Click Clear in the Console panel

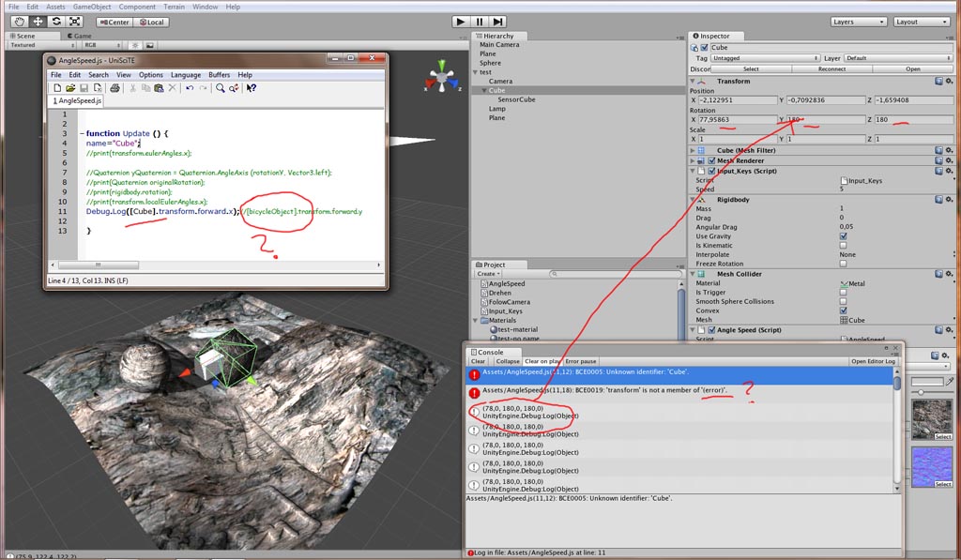pyautogui.click(x=480, y=360)
